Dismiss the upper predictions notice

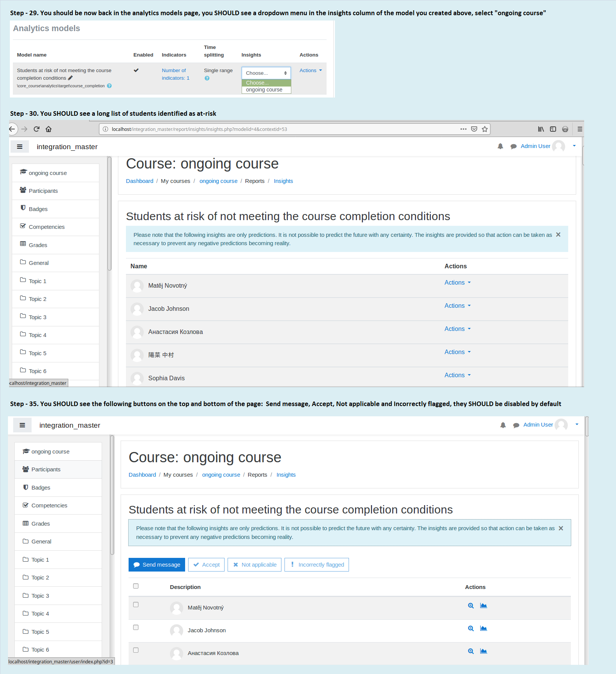[558, 235]
